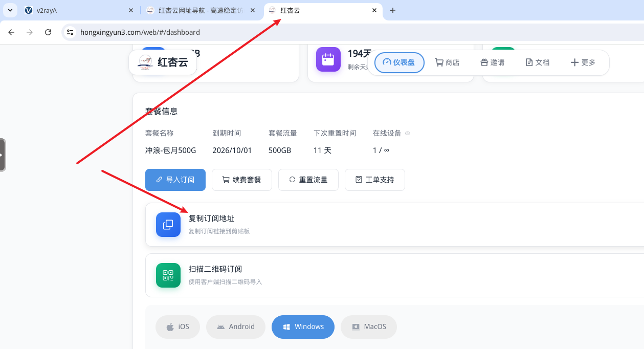Viewport: 644px width, 349px height.
Task: Switch to the v2rayA browser tab
Action: pos(77,10)
